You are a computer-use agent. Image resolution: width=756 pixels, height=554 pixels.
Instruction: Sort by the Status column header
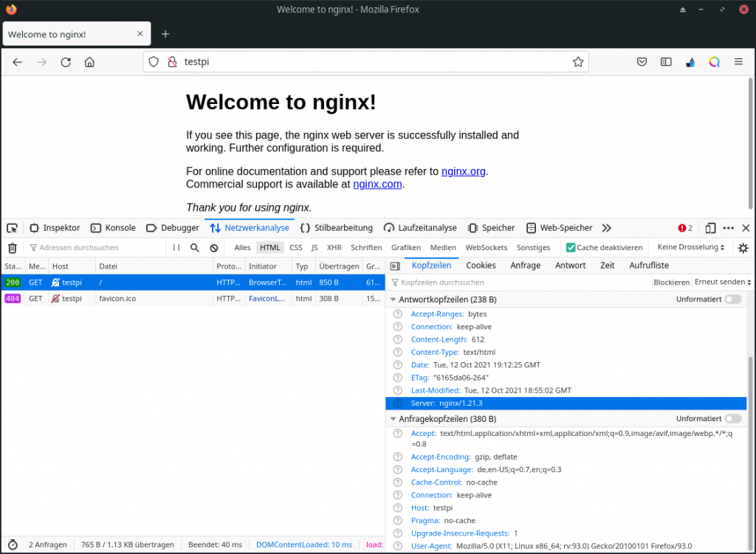click(13, 266)
